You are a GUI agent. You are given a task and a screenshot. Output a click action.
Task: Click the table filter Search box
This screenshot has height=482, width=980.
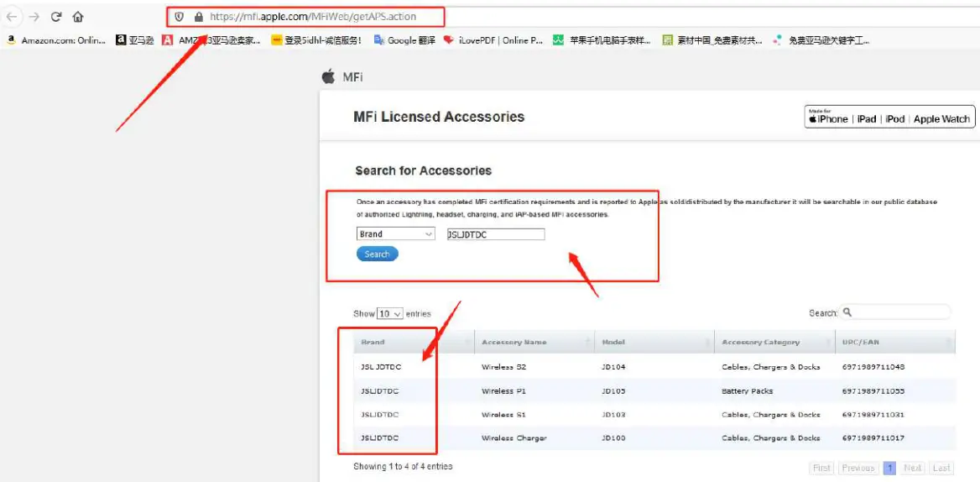tap(895, 312)
